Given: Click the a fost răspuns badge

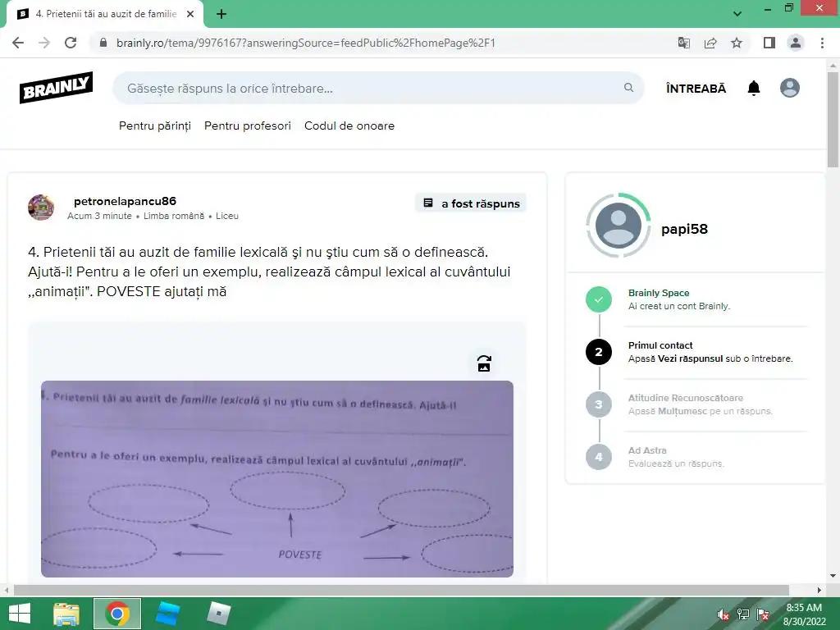Looking at the screenshot, I should 471,203.
